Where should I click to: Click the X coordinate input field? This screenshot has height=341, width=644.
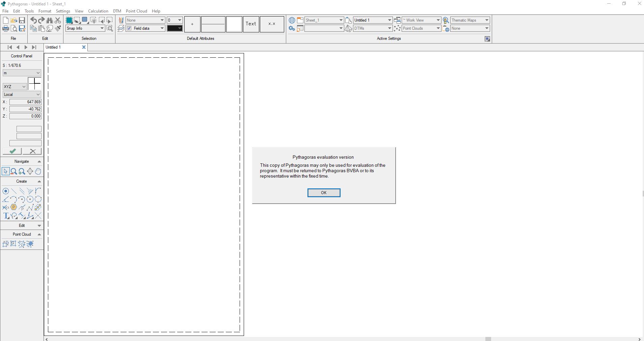[x=25, y=102]
